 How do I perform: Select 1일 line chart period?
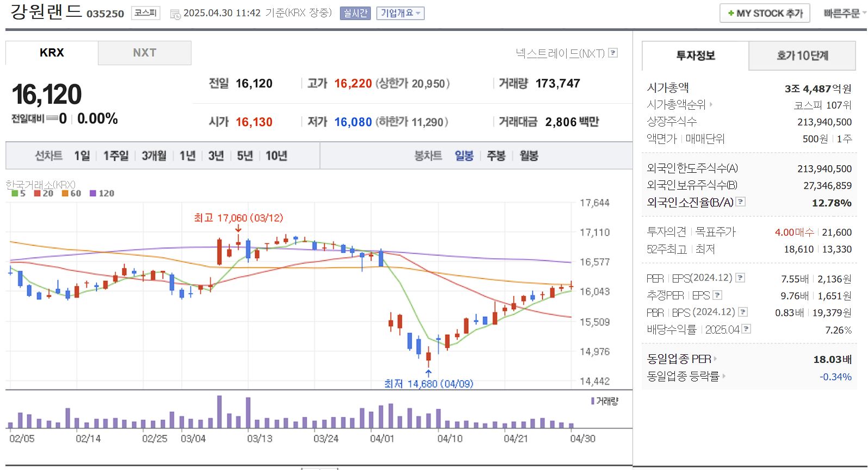point(82,156)
